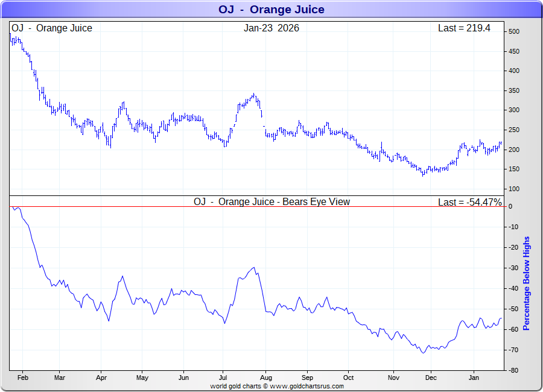
Task: Click the -30 percentage axis tick label
Action: (x=513, y=268)
